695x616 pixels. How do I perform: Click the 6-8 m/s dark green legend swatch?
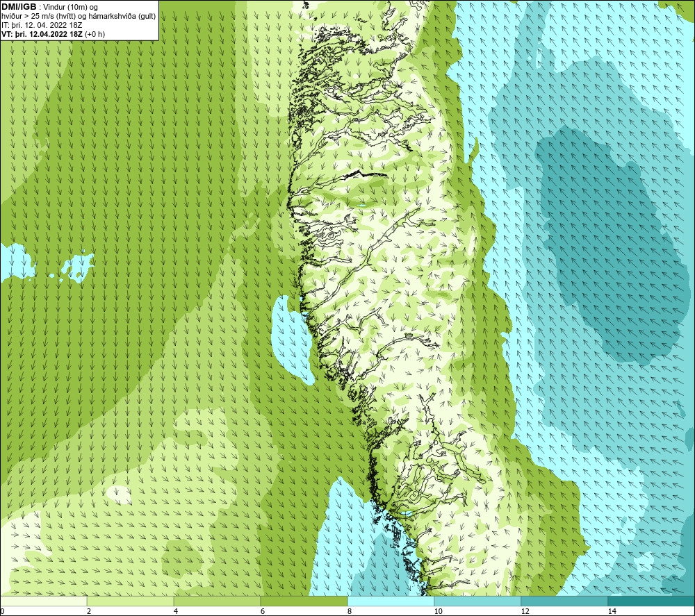click(304, 601)
